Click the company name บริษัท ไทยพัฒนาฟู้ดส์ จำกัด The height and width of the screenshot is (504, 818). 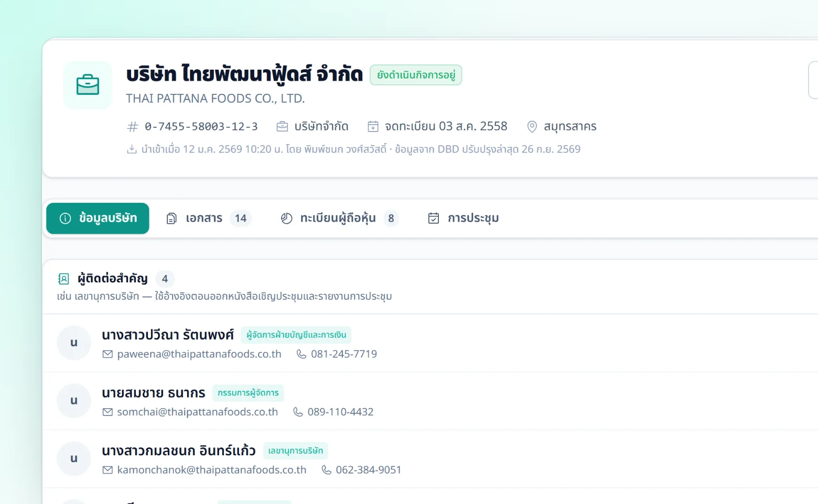pyautogui.click(x=244, y=74)
